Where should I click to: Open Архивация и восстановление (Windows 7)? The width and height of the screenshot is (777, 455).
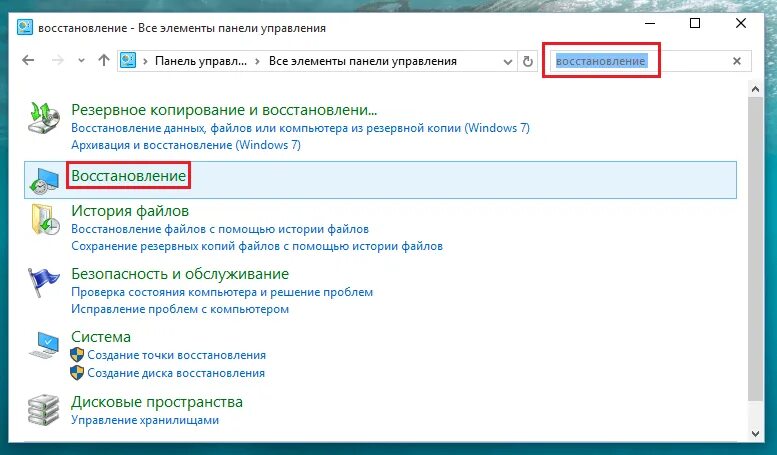pyautogui.click(x=186, y=145)
